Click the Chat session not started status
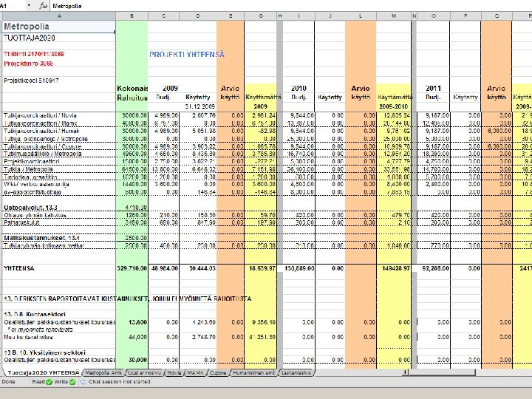 pos(119,382)
